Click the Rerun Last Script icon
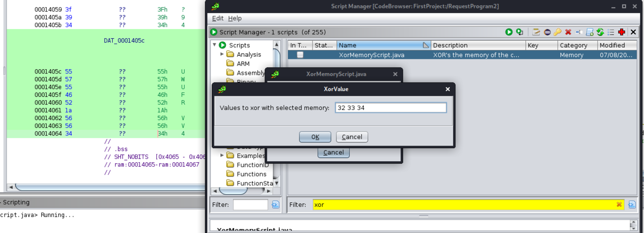Viewport: 644px width, 233px height. tap(520, 32)
